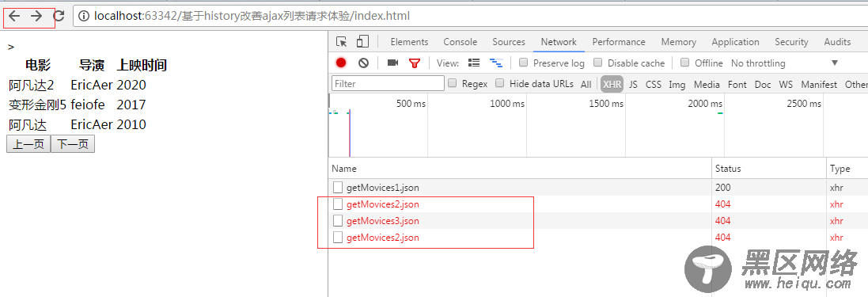View site information icon in address bar
This screenshot has width=868, height=297.
click(84, 16)
